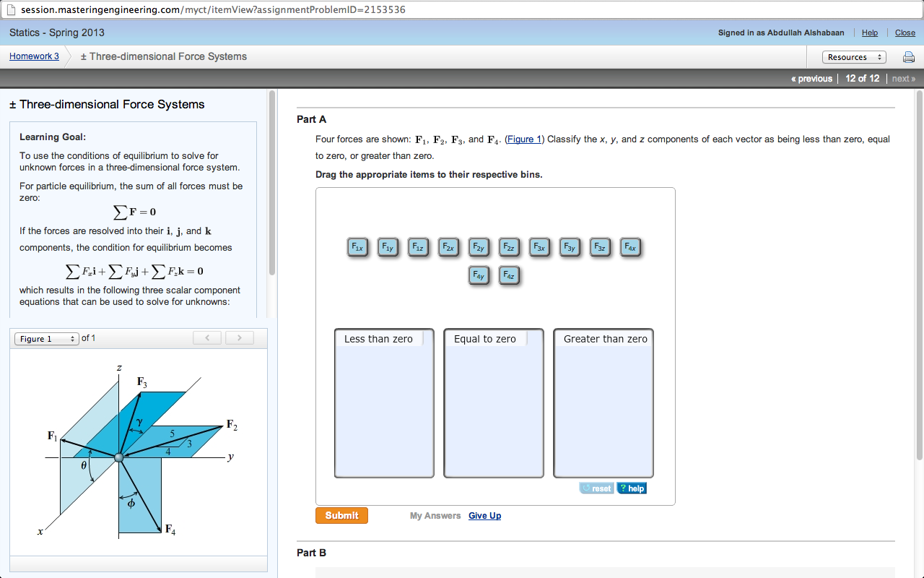The image size is (924, 578).
Task: Click the 'Signed in as Abdullah Alshabaan' text
Action: pos(781,33)
